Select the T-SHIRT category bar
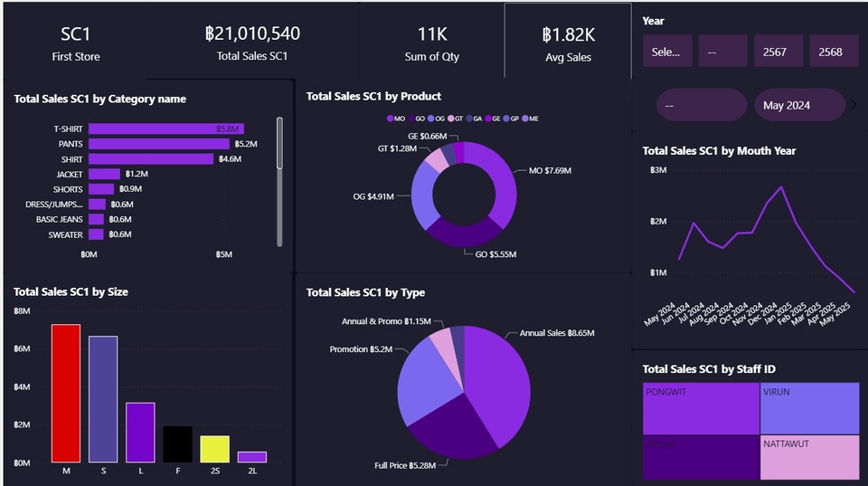 coord(165,129)
